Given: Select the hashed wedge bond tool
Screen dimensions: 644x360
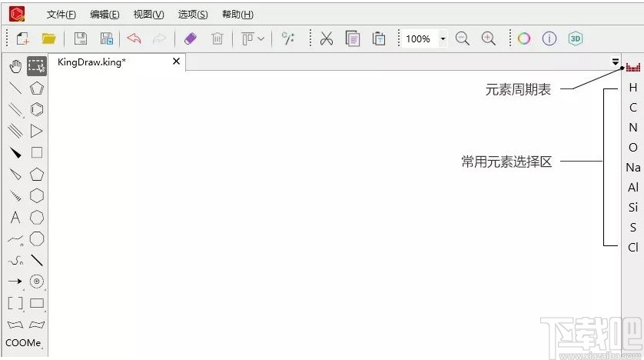Looking at the screenshot, I should (x=15, y=196).
